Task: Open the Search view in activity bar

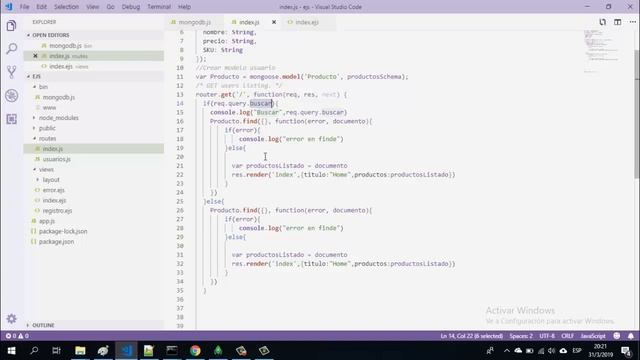Action: pyautogui.click(x=11, y=49)
